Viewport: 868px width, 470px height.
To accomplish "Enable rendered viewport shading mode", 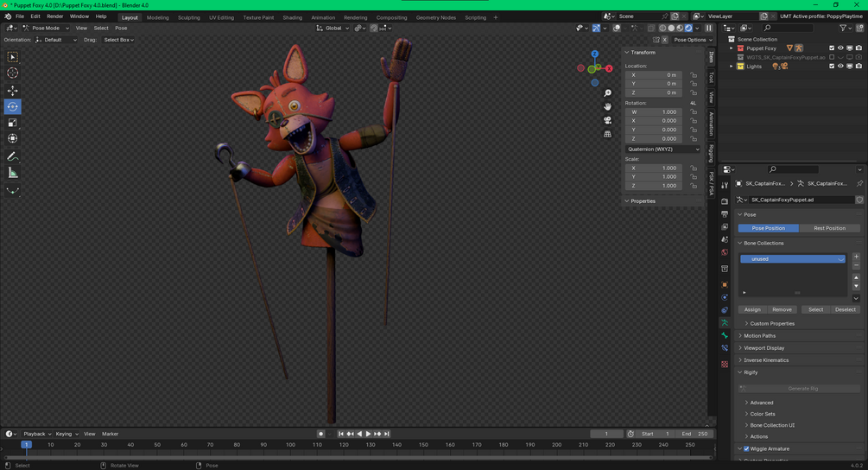I will 688,29.
